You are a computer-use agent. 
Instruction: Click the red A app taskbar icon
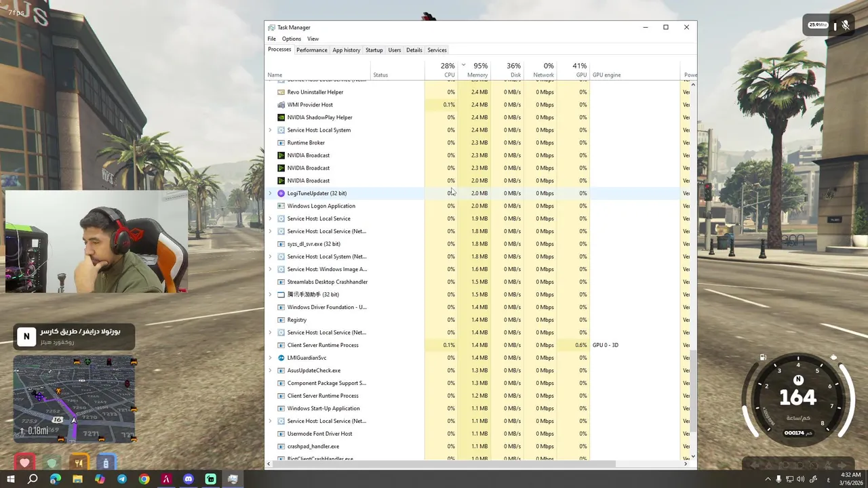(x=166, y=479)
